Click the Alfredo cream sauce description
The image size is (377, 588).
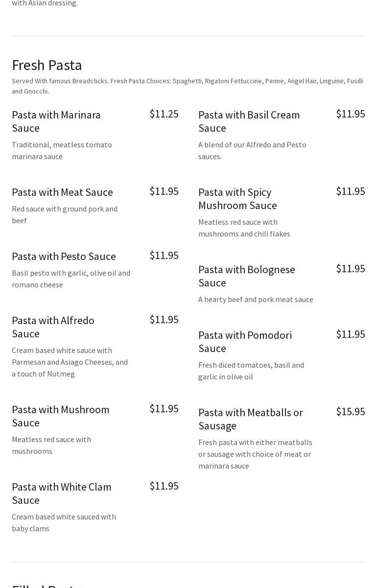[x=70, y=362]
